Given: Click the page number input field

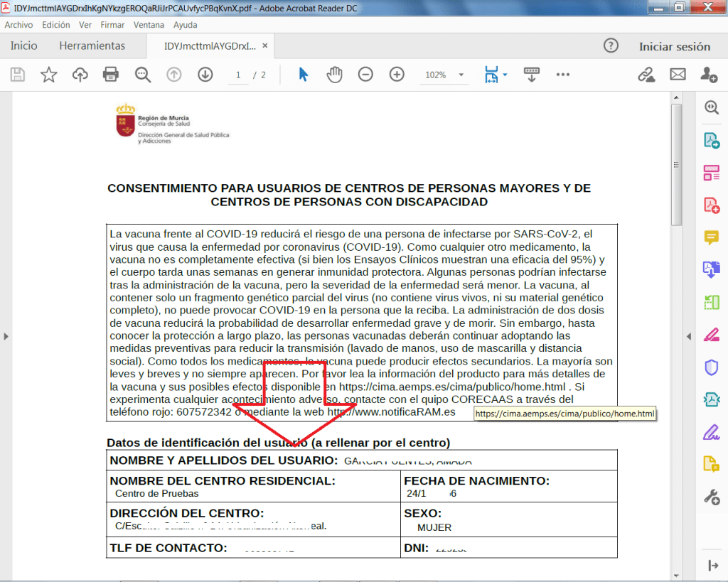Looking at the screenshot, I should (238, 75).
